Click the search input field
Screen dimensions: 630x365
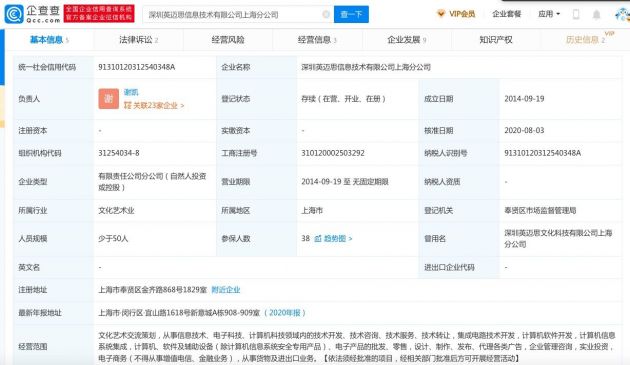click(239, 14)
